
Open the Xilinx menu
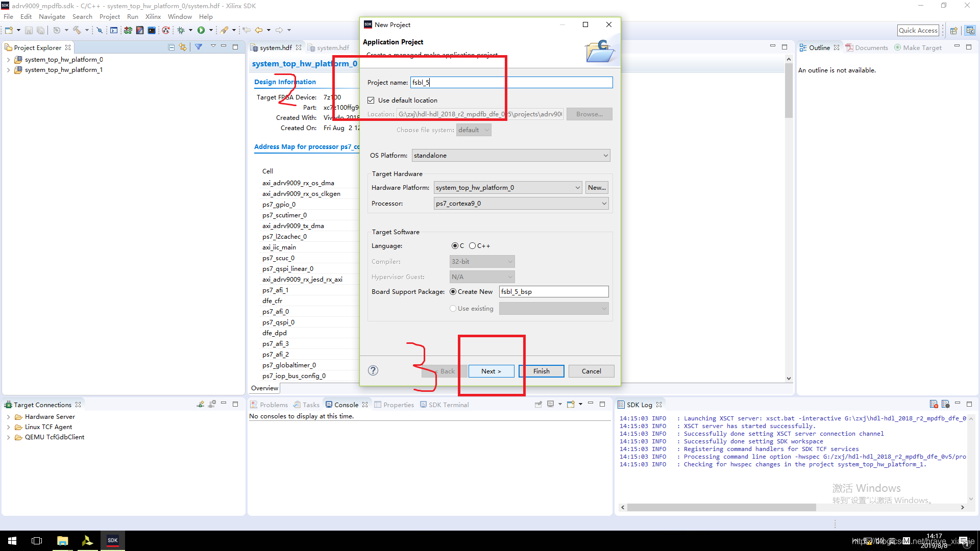(x=153, y=17)
